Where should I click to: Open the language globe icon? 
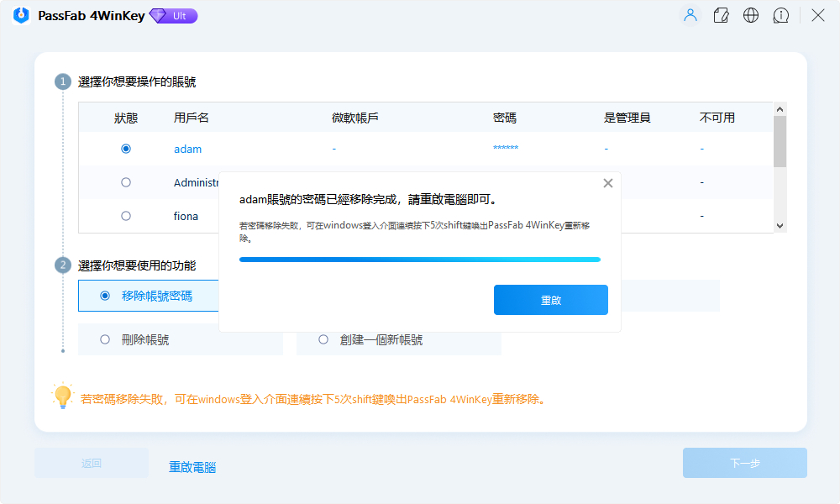click(751, 16)
